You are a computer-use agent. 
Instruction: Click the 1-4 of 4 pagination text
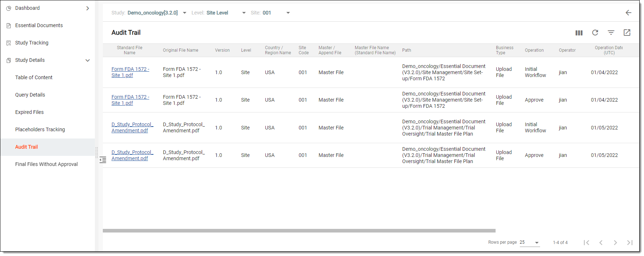tap(560, 243)
